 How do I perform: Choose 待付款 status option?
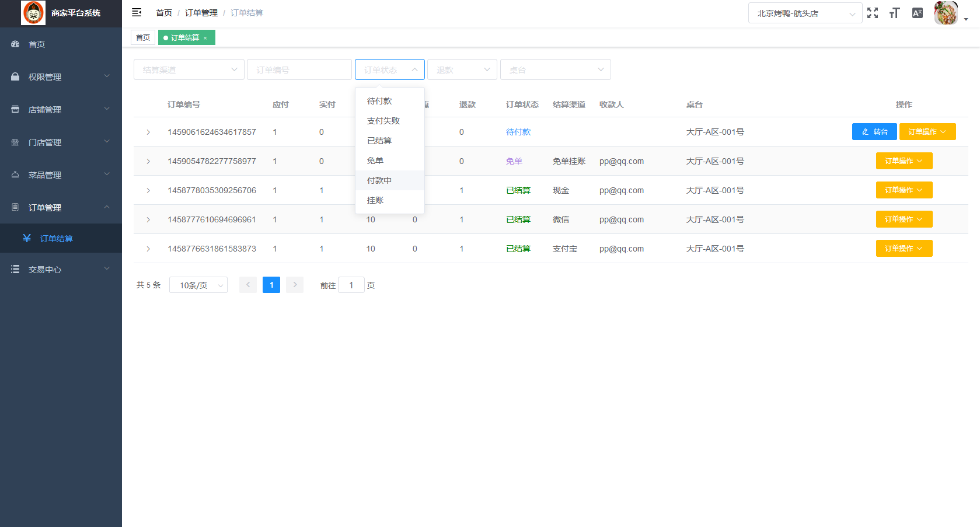click(390, 101)
